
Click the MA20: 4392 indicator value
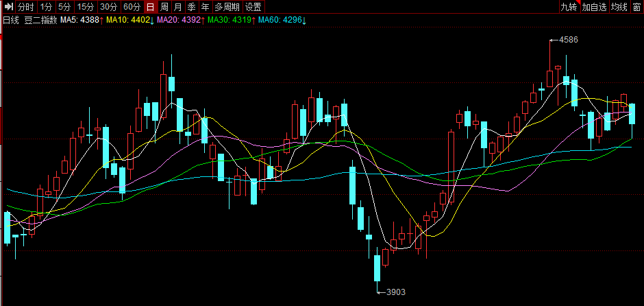point(181,20)
